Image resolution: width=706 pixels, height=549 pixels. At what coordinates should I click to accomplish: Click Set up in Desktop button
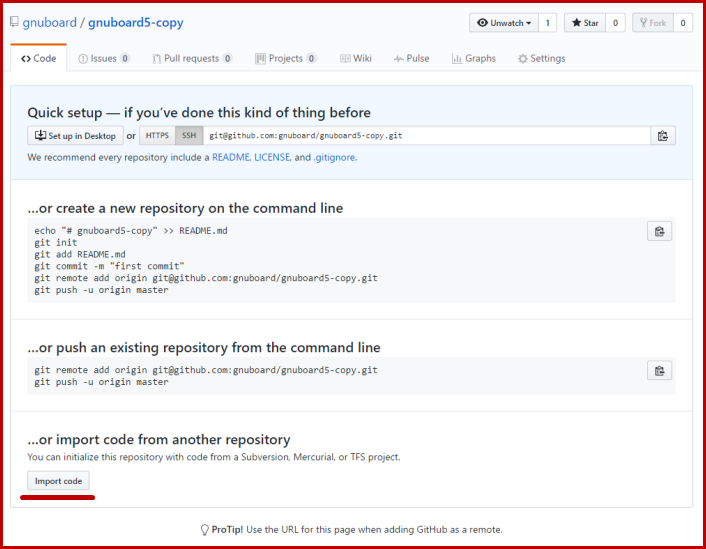click(75, 136)
